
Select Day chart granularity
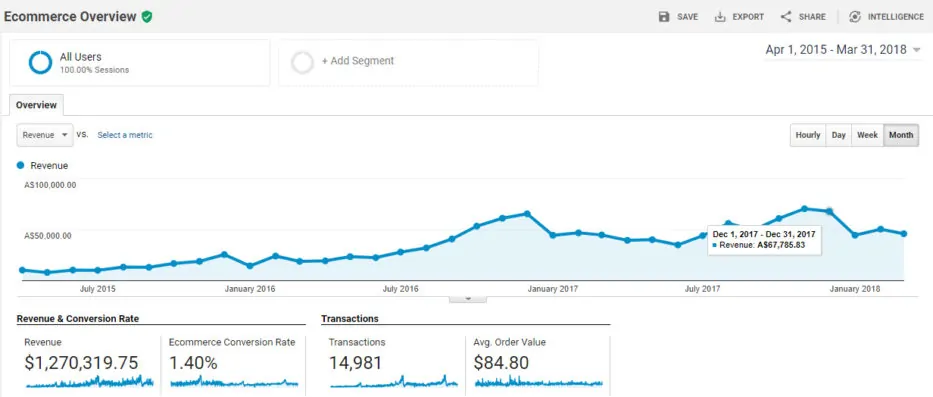pyautogui.click(x=838, y=135)
